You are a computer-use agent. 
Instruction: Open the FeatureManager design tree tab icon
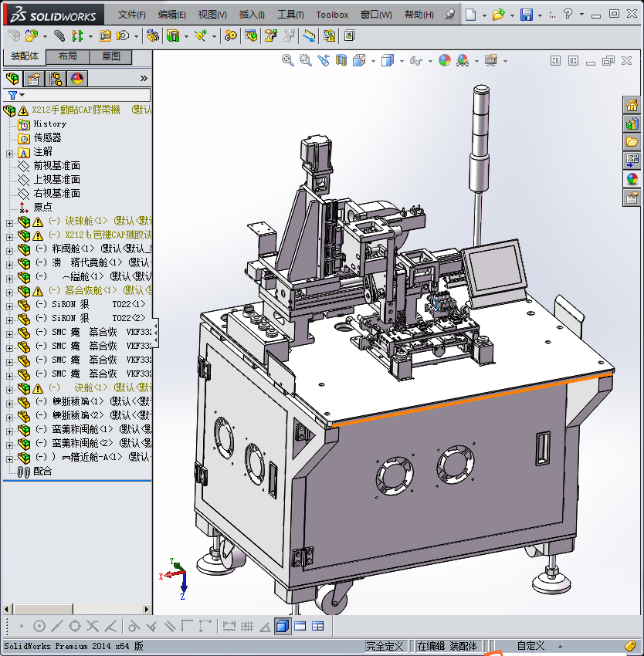coord(12,79)
